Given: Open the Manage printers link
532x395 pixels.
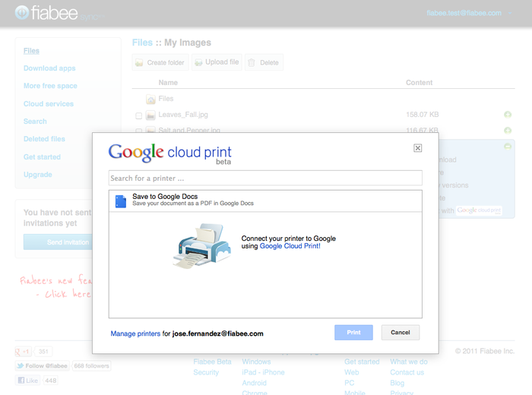Looking at the screenshot, I should pyautogui.click(x=135, y=333).
